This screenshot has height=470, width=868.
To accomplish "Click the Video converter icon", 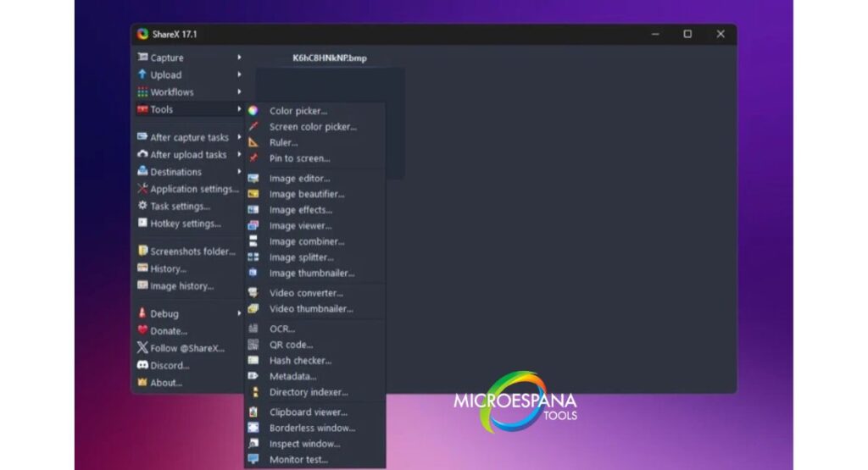I will point(253,292).
